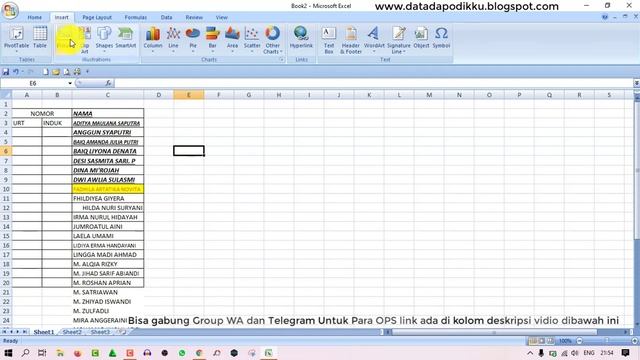This screenshot has width=640, height=360.
Task: Undo the last action
Action: tap(16, 72)
